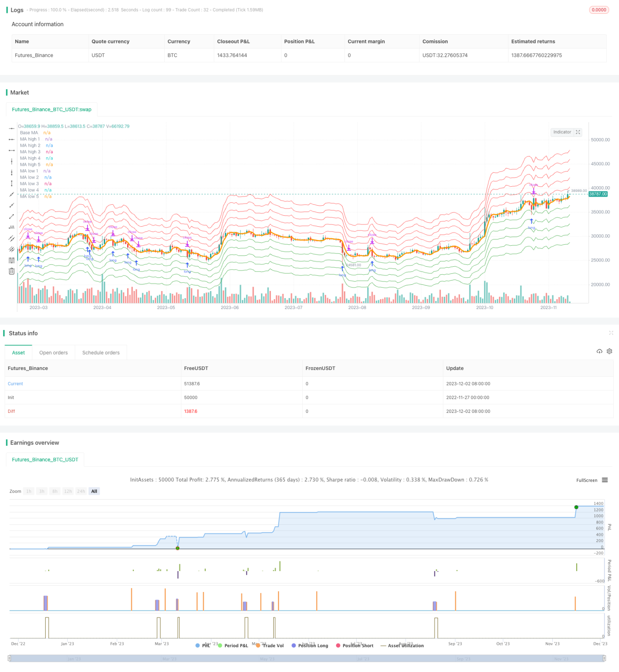Click the Futures_Binance cell in Account information

coord(34,55)
